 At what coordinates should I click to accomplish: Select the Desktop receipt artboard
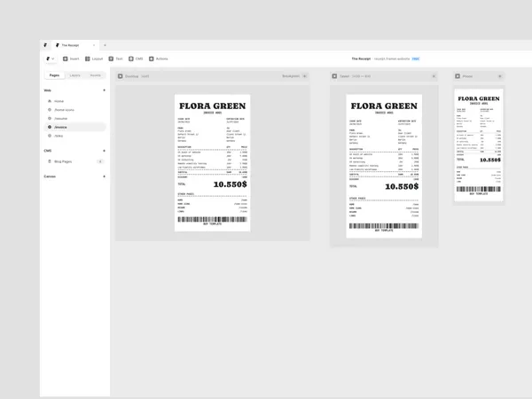click(213, 163)
